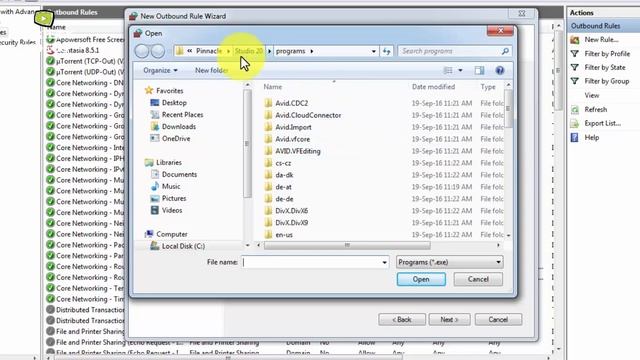Select Recent Places in Favorites
This screenshot has height=360, width=640.
tap(182, 115)
